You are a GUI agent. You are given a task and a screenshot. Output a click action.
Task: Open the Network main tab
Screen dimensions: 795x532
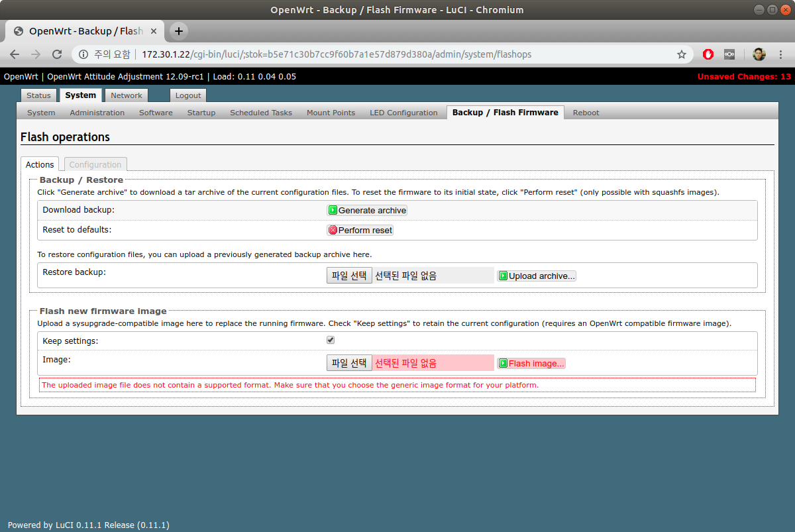click(127, 95)
